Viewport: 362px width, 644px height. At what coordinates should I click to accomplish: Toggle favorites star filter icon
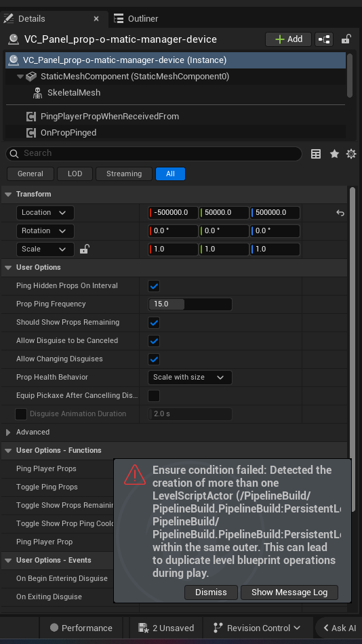tap(334, 154)
